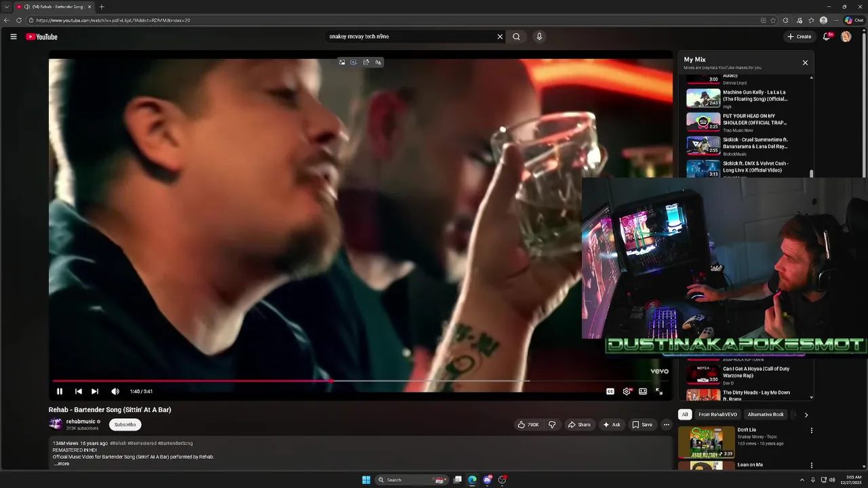Open the taskbar clock 3:05 AM
The height and width of the screenshot is (488, 868).
point(851,480)
